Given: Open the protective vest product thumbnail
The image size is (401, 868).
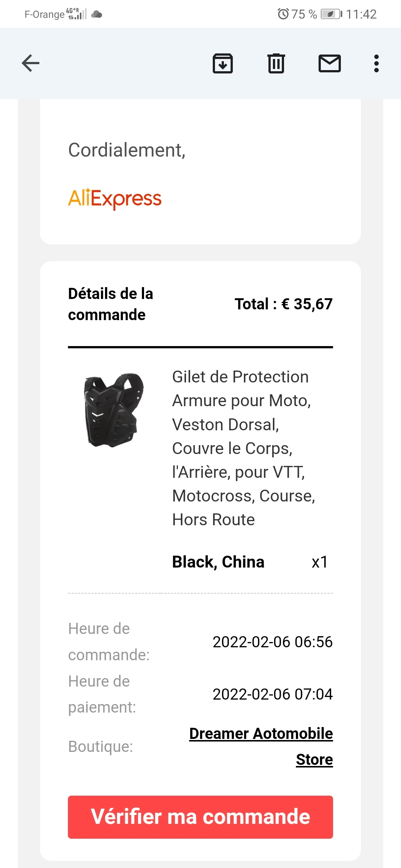Looking at the screenshot, I should click(x=114, y=410).
